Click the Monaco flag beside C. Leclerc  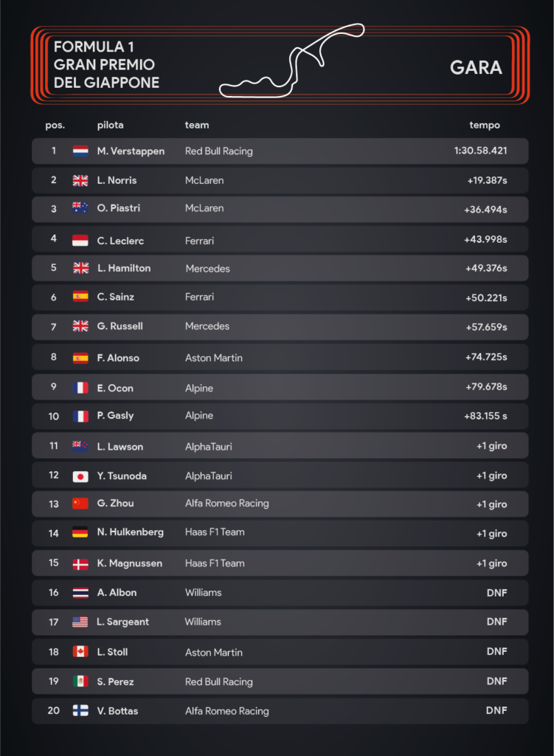click(80, 240)
